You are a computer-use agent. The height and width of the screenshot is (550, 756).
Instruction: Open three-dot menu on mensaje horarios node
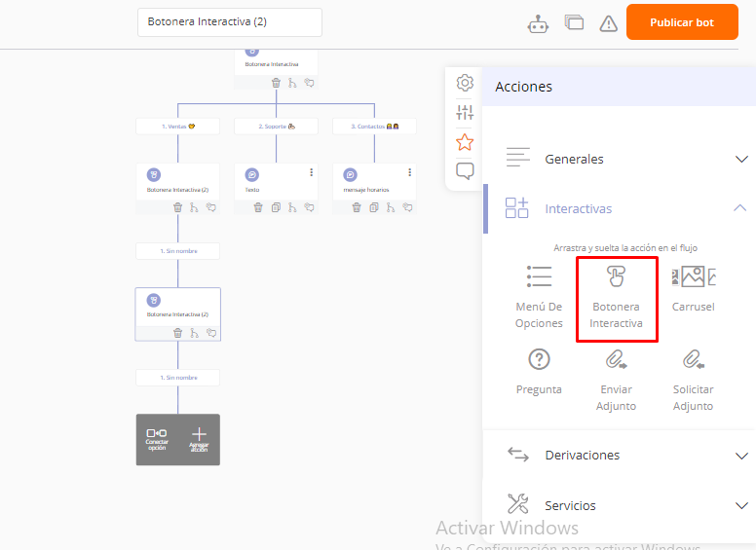coord(411,172)
